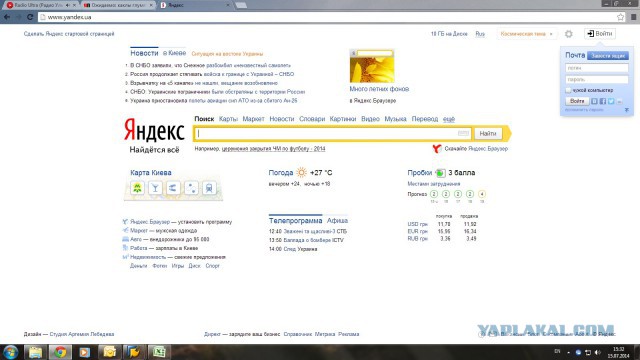Click the distance points icon on Kyiv map widget
Image resolution: width=640 pixels, height=360 pixels.
[191, 188]
